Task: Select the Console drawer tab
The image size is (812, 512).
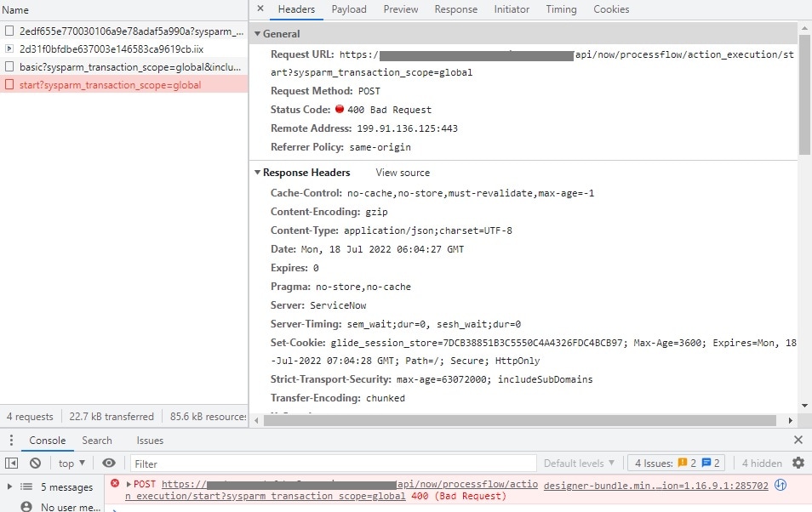Action: pos(47,441)
